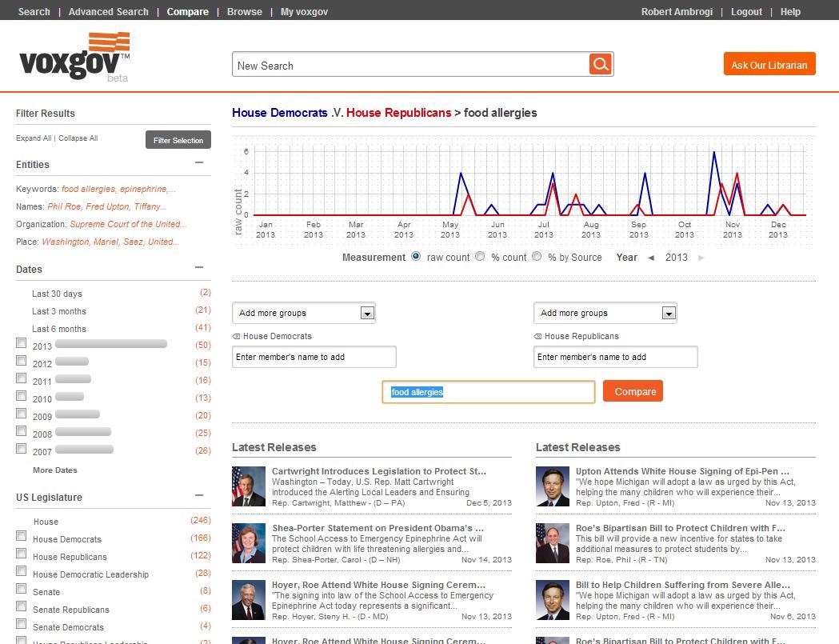Check the Senate filter checkbox

click(22, 589)
